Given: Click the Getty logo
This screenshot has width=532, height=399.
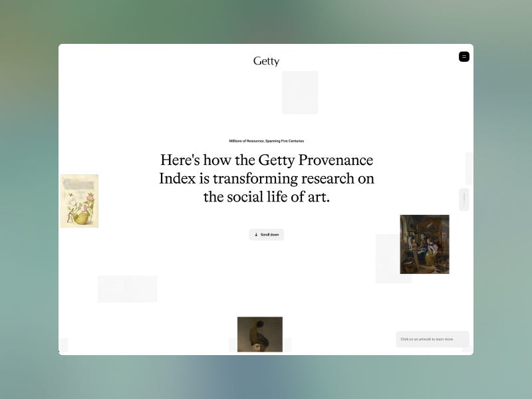Looking at the screenshot, I should click(267, 61).
